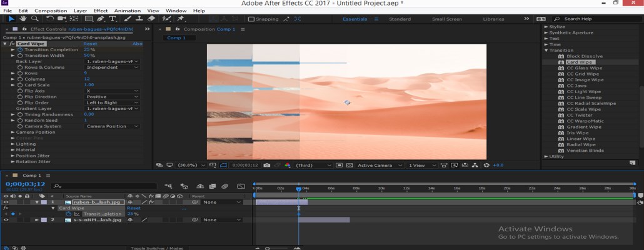
Task: Open the magnification ratio 30.8% popup
Action: [191, 166]
